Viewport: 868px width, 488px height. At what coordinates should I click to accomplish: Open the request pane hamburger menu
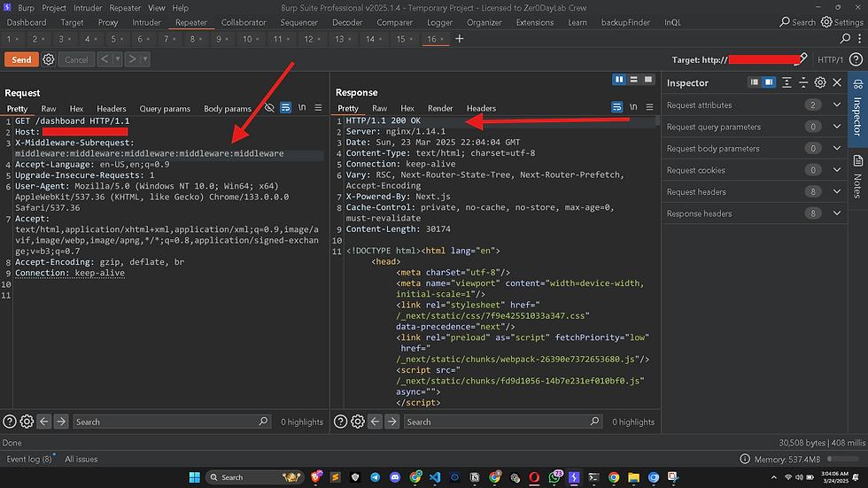316,108
